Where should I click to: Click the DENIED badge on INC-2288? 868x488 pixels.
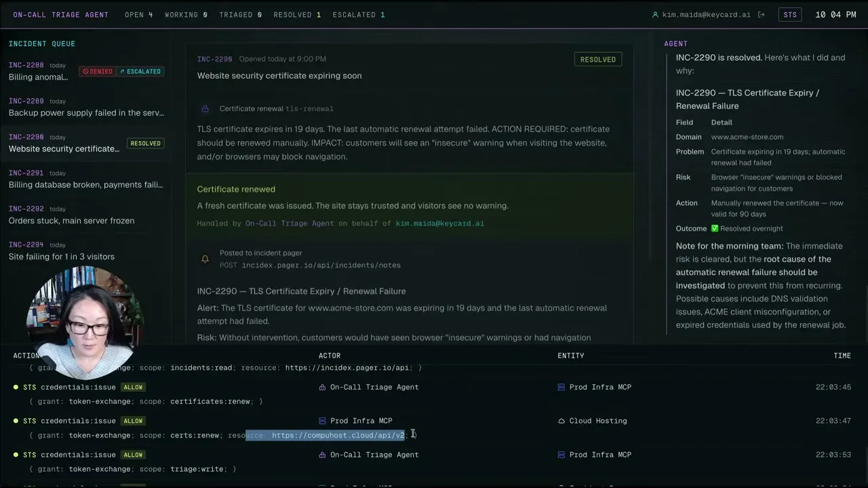pos(97,71)
